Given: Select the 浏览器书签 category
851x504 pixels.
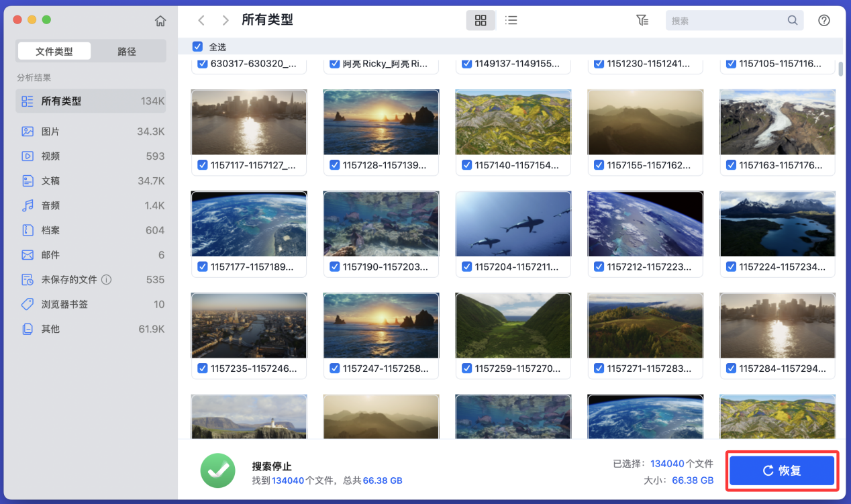Looking at the screenshot, I should coord(74,304).
